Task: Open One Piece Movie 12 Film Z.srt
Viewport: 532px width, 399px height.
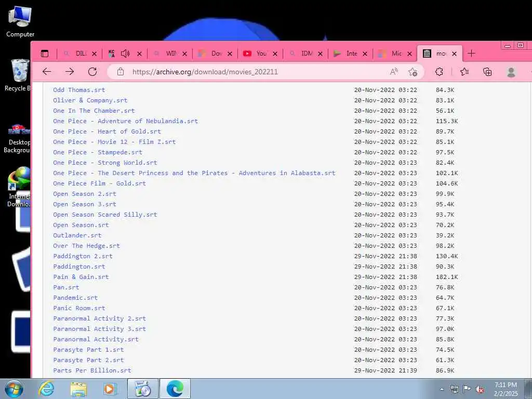Action: [x=114, y=142]
